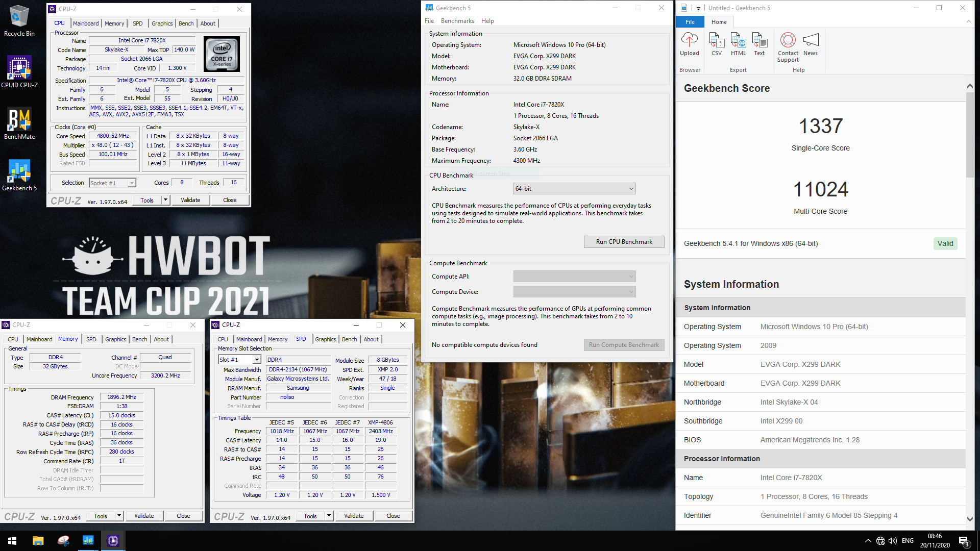The height and width of the screenshot is (551, 980).
Task: Select Home ribbon tab
Action: click(719, 22)
